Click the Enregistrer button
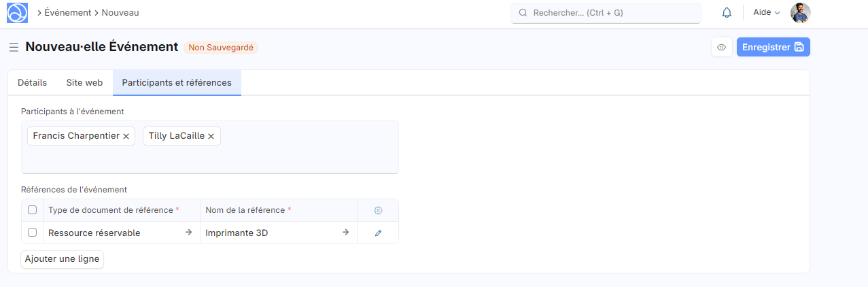Image resolution: width=868 pixels, height=287 pixels. 773,48
